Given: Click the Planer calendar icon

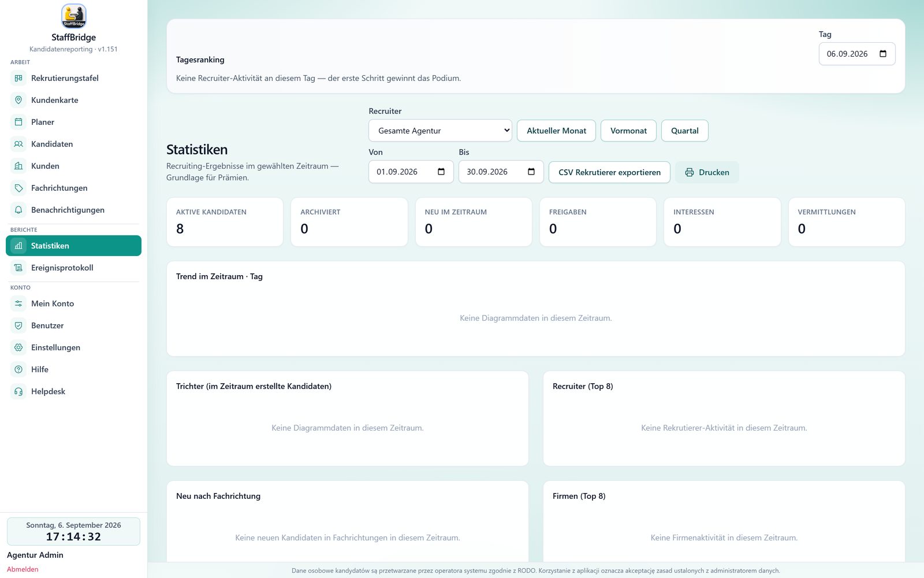Looking at the screenshot, I should point(18,122).
